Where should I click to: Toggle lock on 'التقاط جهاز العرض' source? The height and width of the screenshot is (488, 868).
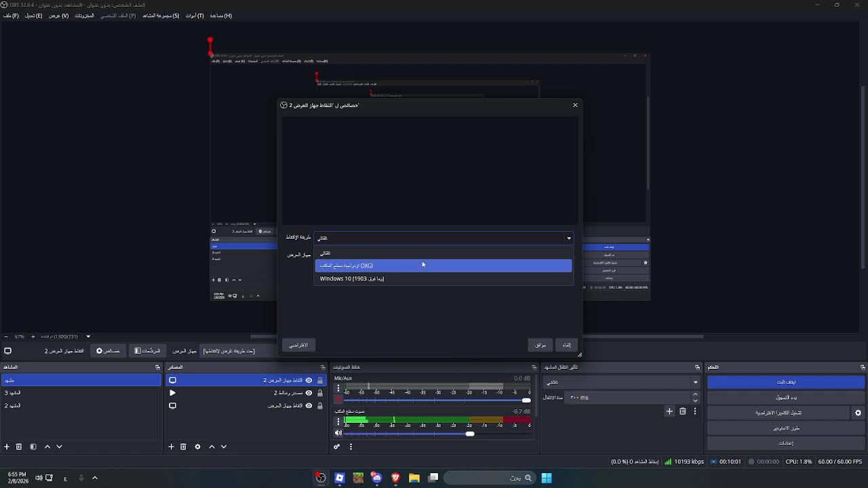click(x=320, y=405)
